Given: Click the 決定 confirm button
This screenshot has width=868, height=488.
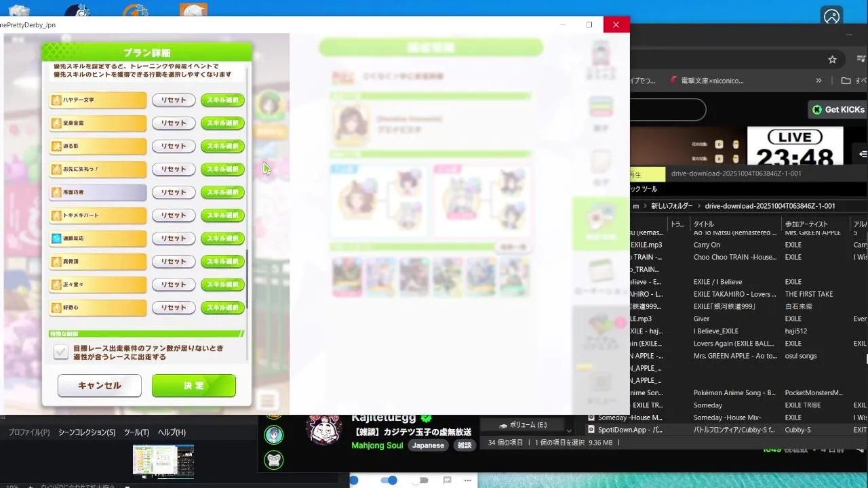Looking at the screenshot, I should pos(194,386).
